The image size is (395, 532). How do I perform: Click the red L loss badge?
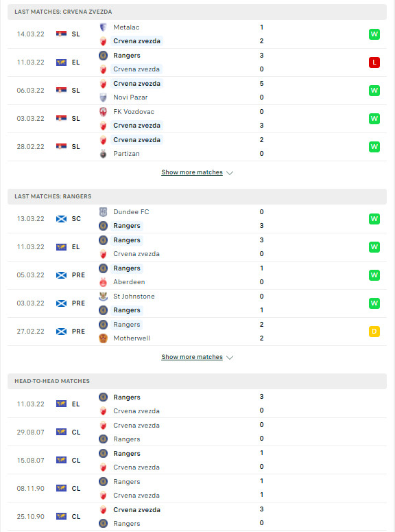pos(374,62)
